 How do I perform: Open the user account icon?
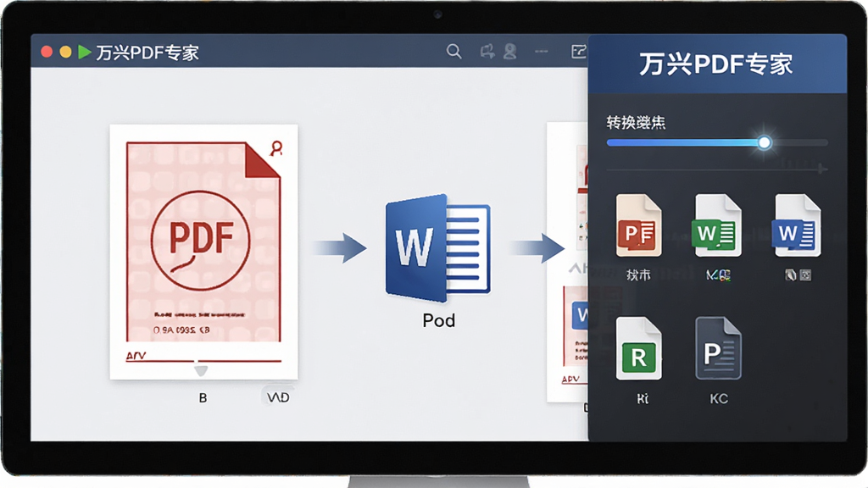(x=509, y=52)
